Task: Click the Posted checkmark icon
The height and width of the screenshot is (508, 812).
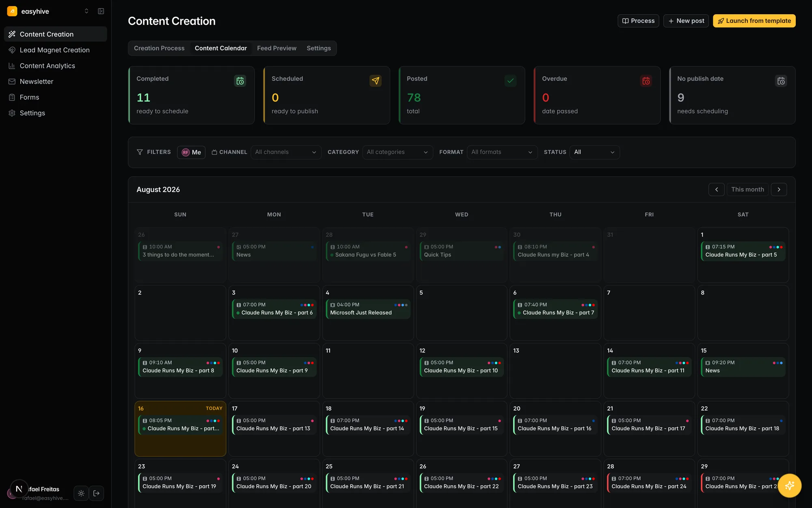Action: click(x=510, y=81)
